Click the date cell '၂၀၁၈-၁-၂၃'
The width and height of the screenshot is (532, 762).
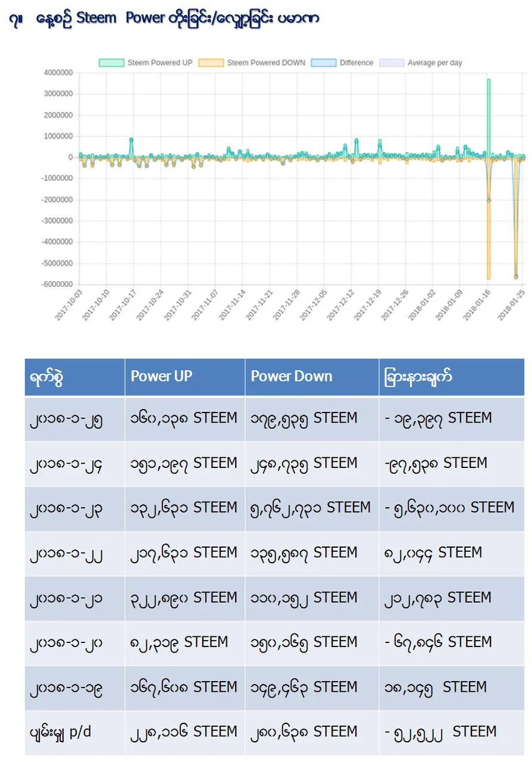[74, 508]
